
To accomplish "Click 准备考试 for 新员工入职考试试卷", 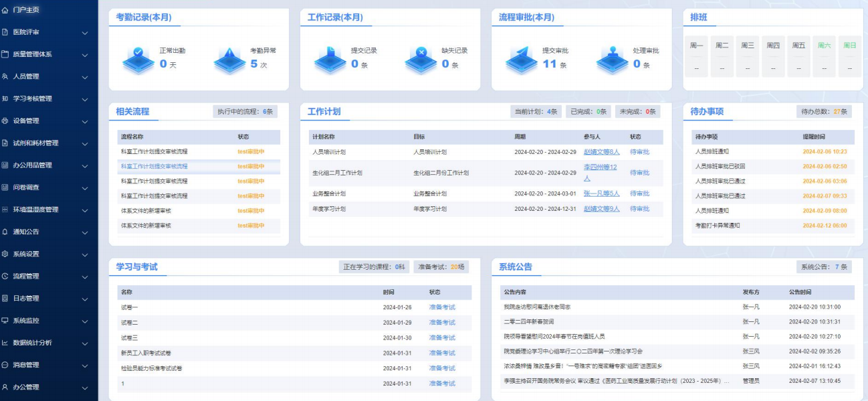I will 442,353.
